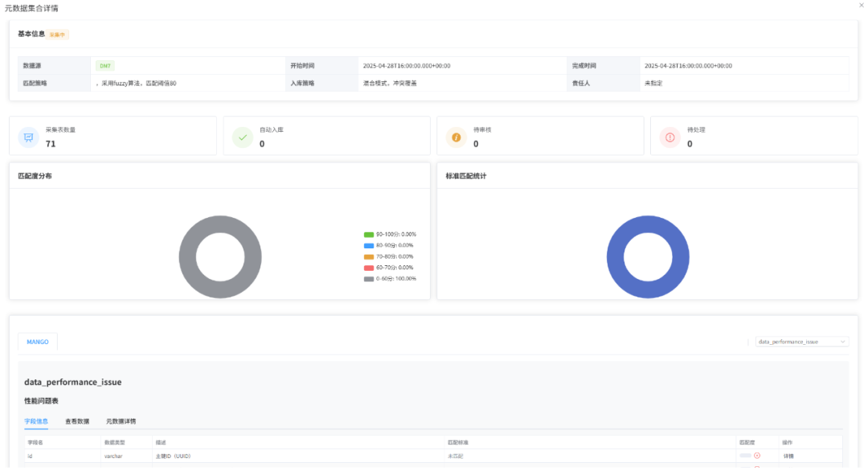The image size is (868, 471).
Task: Switch to the 查看数据 tab
Action: (x=77, y=421)
